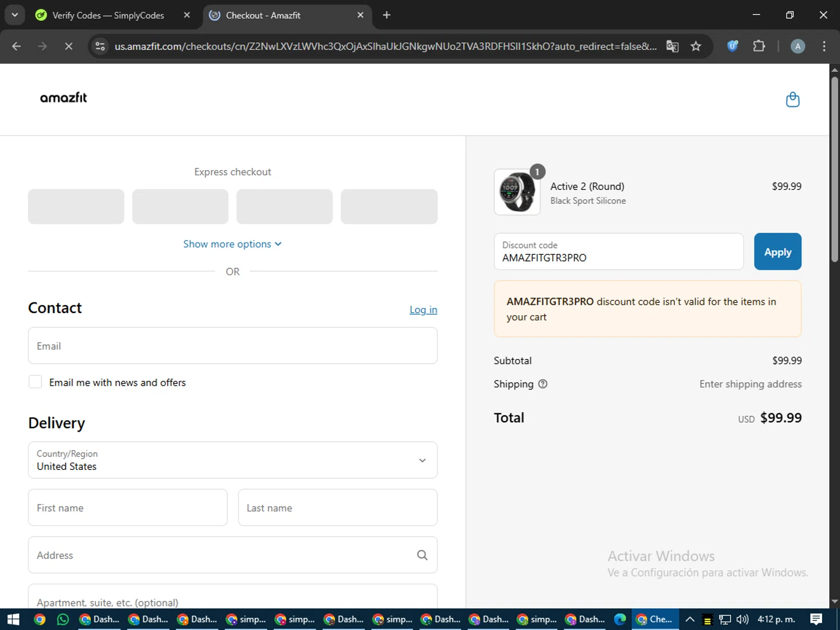This screenshot has width=840, height=630.
Task: Click the Checkout Chrome window taskbar button
Action: 655,619
